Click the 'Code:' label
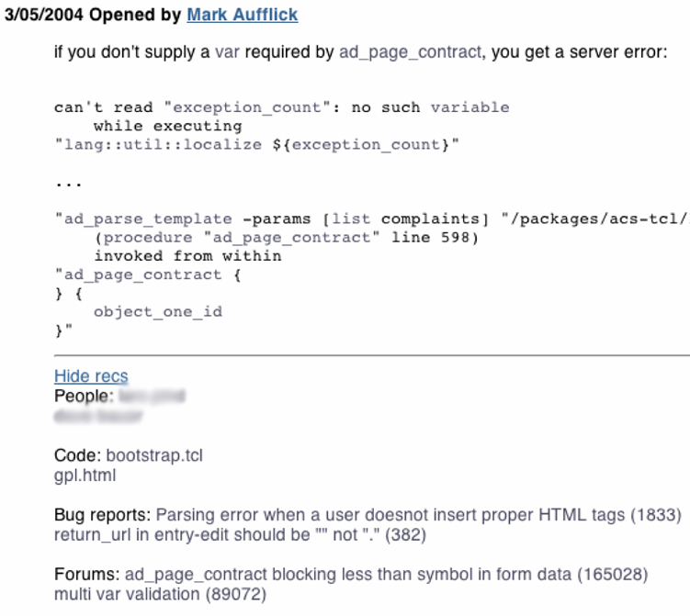 [x=78, y=455]
